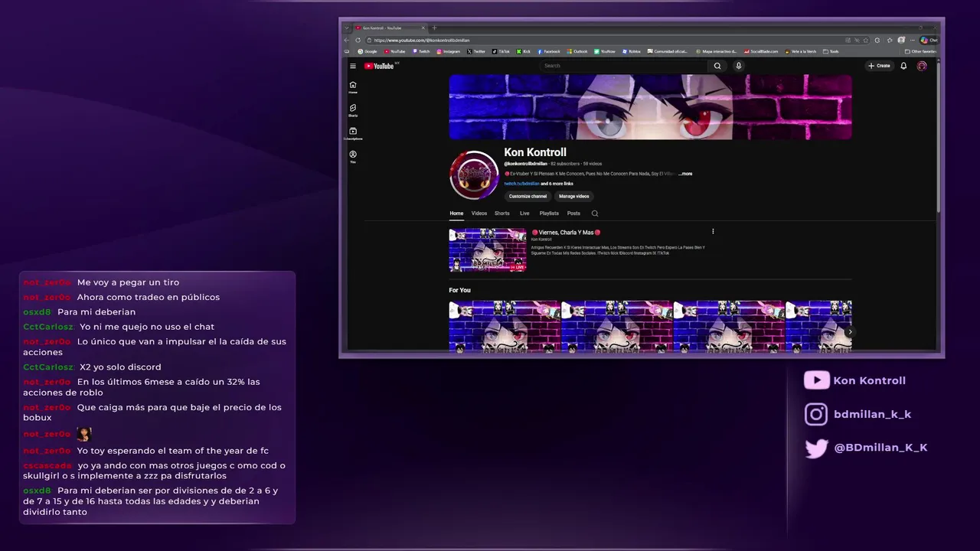Click the Customize channel button
Viewport: 980px width, 551px height.
click(x=528, y=197)
